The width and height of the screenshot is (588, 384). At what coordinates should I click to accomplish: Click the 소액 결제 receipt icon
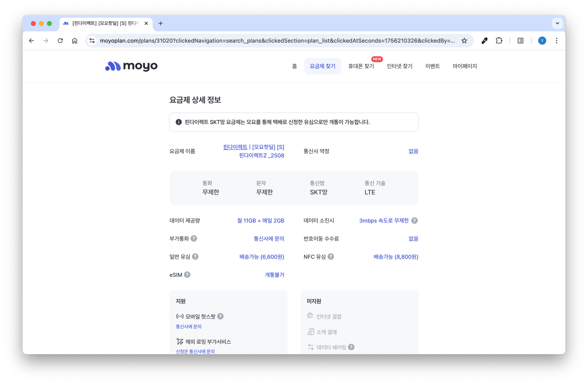(311, 332)
